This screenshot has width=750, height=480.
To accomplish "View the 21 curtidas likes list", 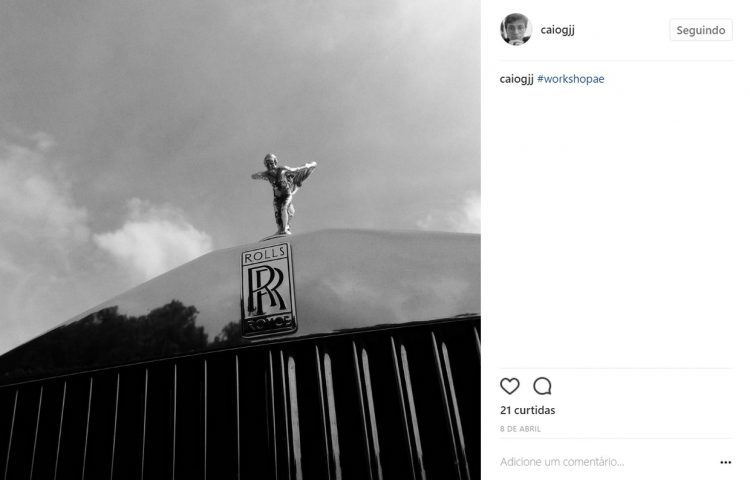I will click(528, 410).
